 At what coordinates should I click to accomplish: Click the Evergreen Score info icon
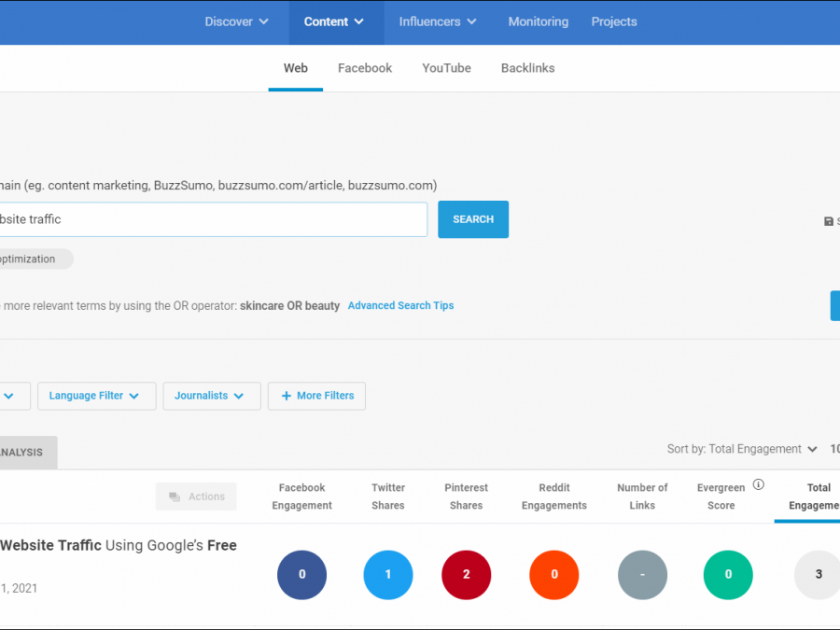coord(759,484)
